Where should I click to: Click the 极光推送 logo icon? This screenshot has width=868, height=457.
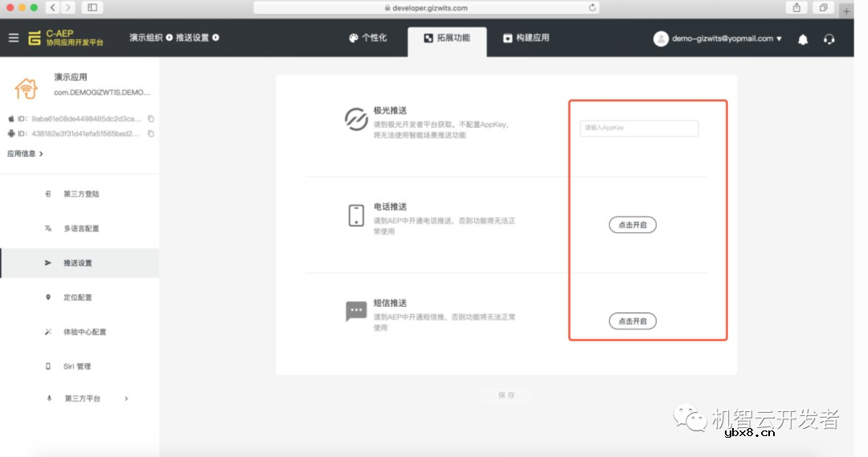pyautogui.click(x=356, y=119)
